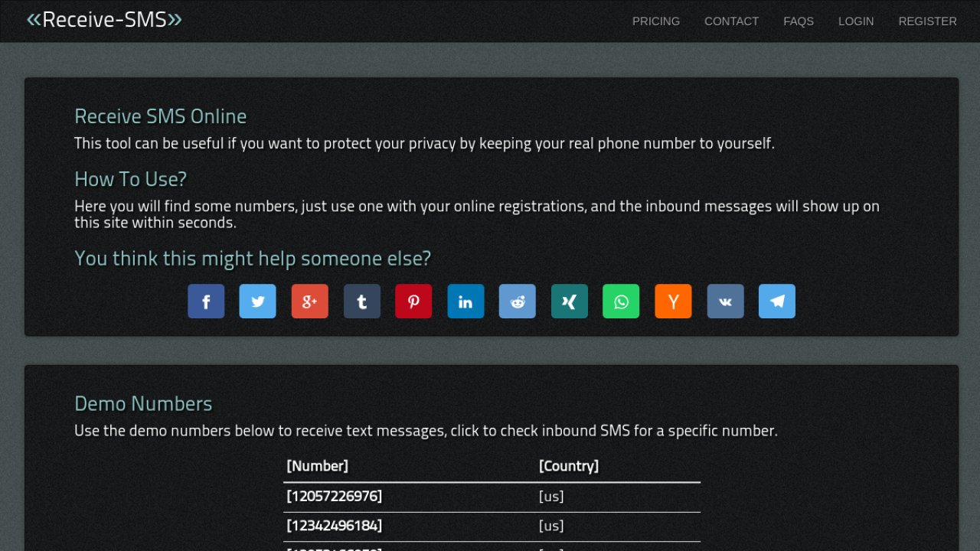This screenshot has width=980, height=551.
Task: Click the How To Use? heading
Action: (131, 179)
